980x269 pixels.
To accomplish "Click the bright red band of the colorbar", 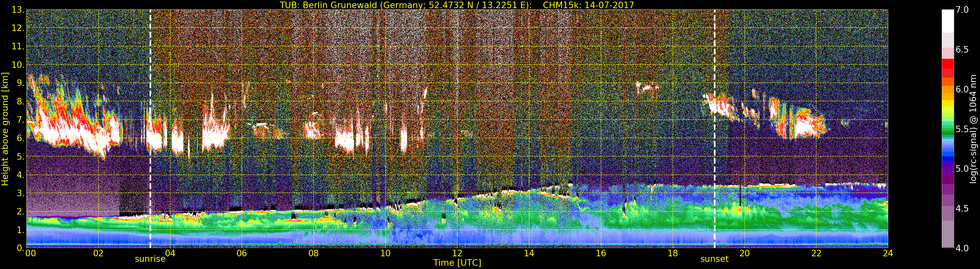I will click(948, 64).
